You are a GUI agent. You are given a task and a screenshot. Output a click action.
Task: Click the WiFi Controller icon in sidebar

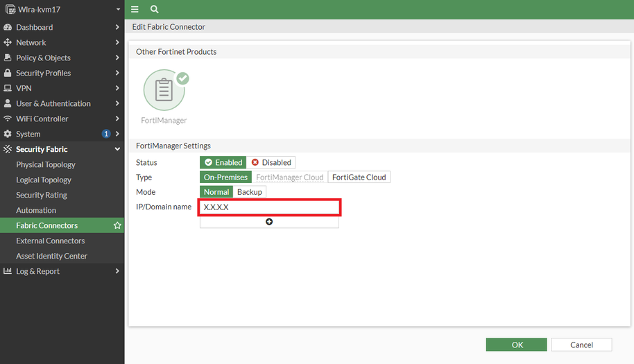[x=8, y=119]
